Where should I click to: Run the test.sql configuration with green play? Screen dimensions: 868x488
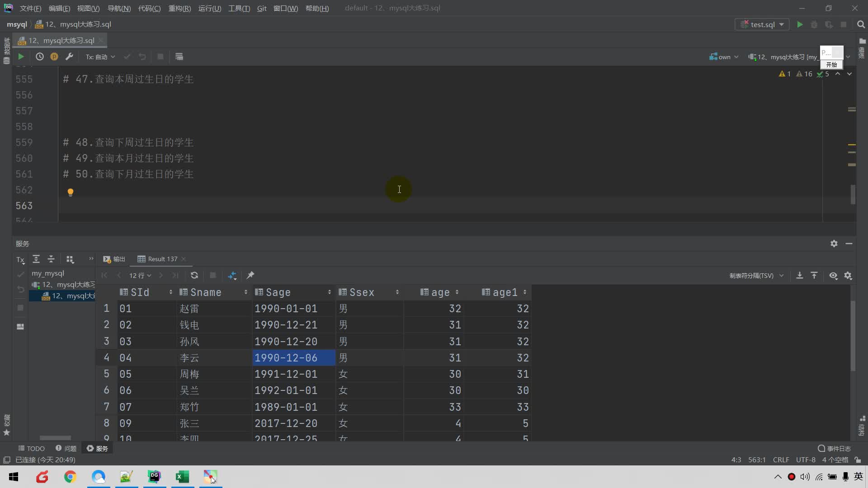coord(800,24)
